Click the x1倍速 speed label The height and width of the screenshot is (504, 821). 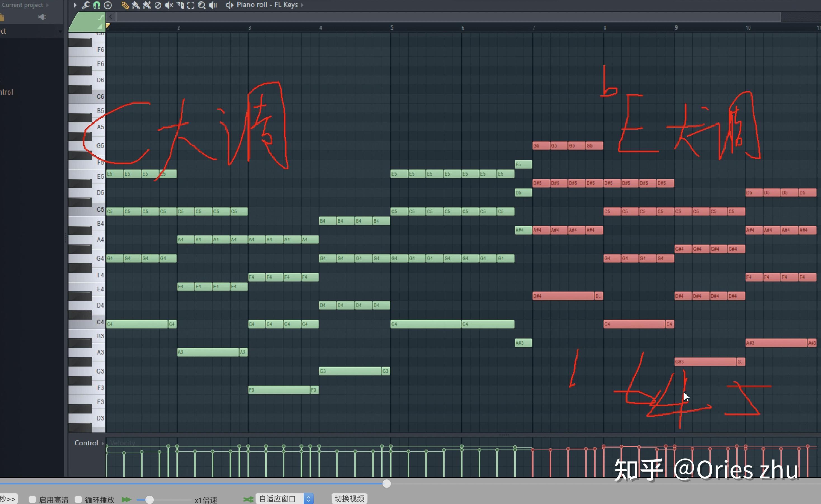point(206,500)
